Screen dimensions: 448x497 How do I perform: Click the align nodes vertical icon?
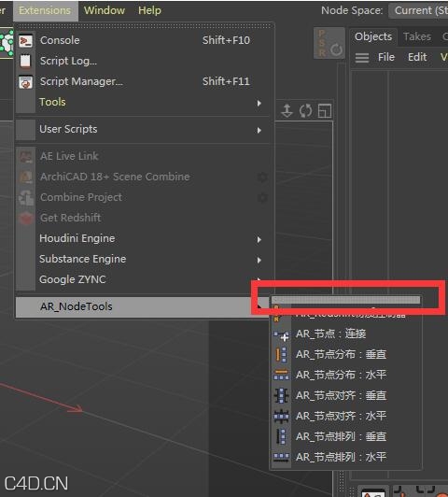click(x=281, y=396)
